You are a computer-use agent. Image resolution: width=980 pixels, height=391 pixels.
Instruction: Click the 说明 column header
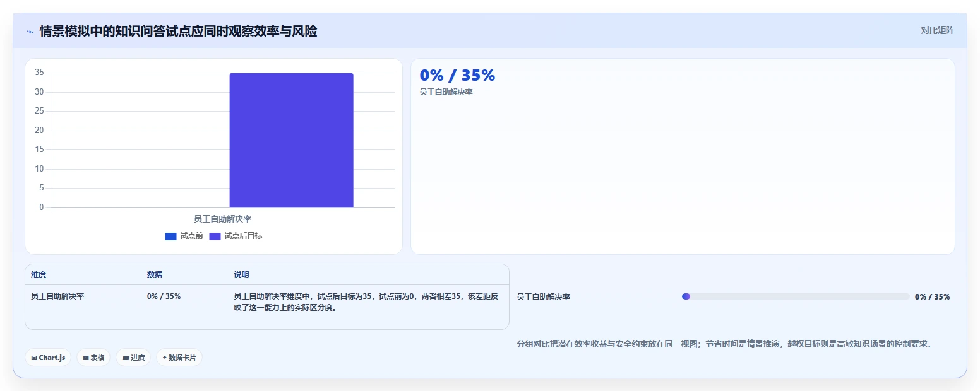241,275
